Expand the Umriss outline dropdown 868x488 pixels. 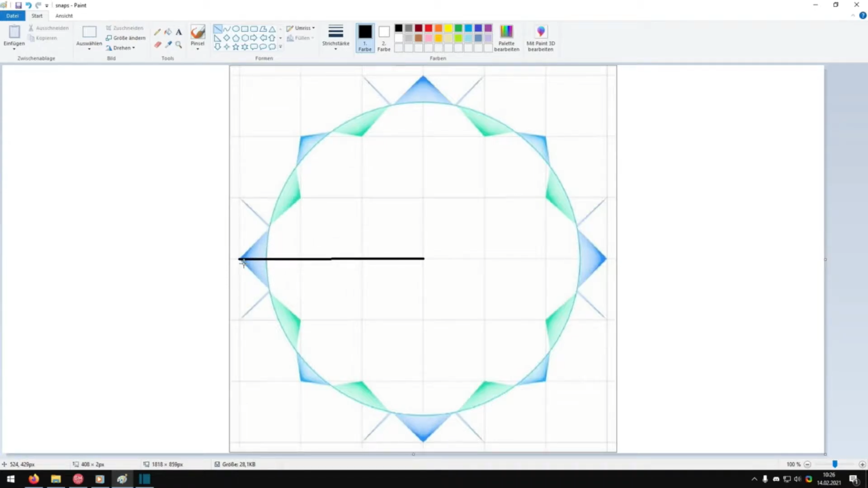pyautogui.click(x=302, y=28)
